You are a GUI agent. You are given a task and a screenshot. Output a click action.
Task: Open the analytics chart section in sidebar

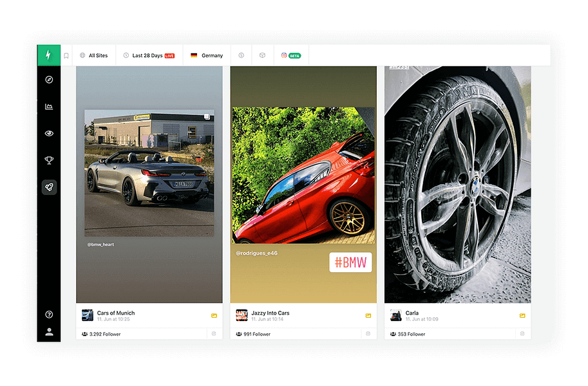click(x=49, y=106)
